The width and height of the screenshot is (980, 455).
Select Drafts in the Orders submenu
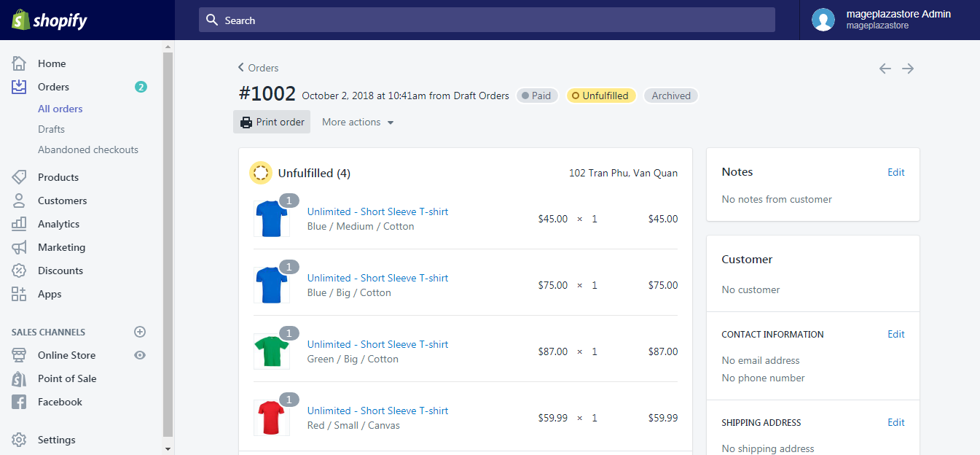point(51,129)
